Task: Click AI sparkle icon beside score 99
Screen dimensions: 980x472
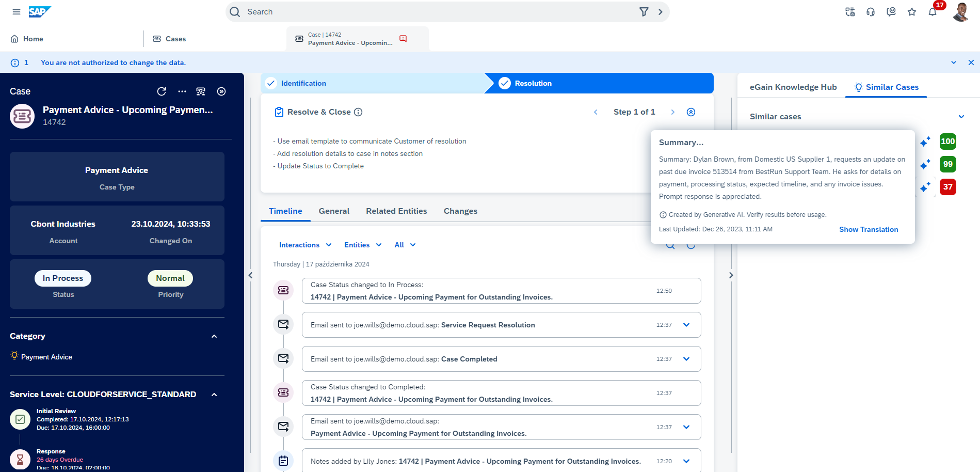Action: (x=925, y=164)
